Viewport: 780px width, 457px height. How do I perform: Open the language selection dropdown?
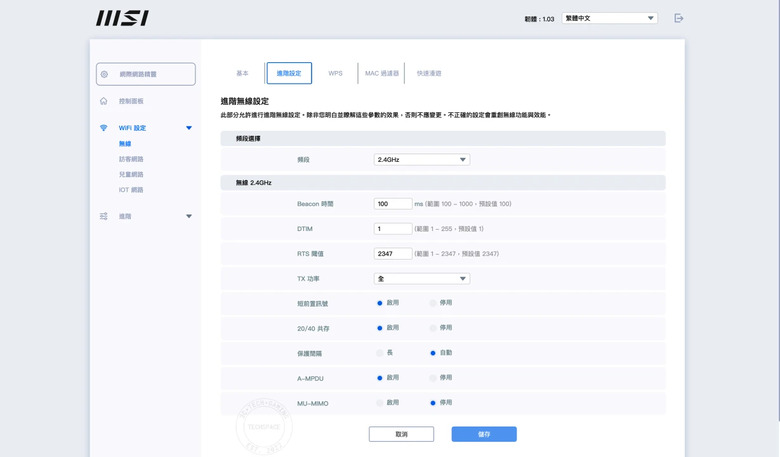coord(609,18)
